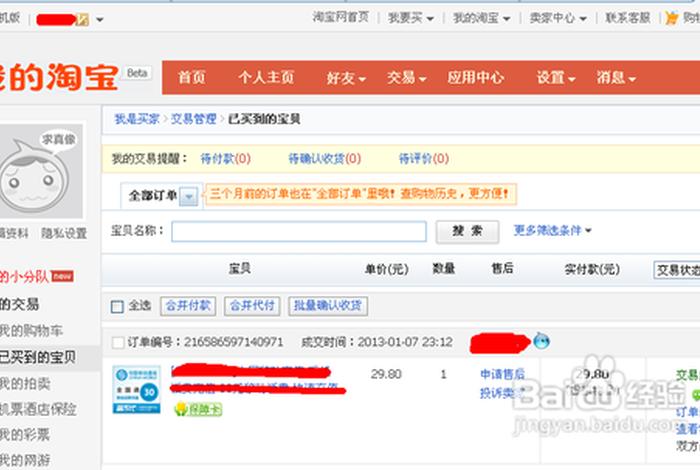Open the 交易状态 filter dropdown in the table header
Viewport: 700px width, 470px height.
677,270
